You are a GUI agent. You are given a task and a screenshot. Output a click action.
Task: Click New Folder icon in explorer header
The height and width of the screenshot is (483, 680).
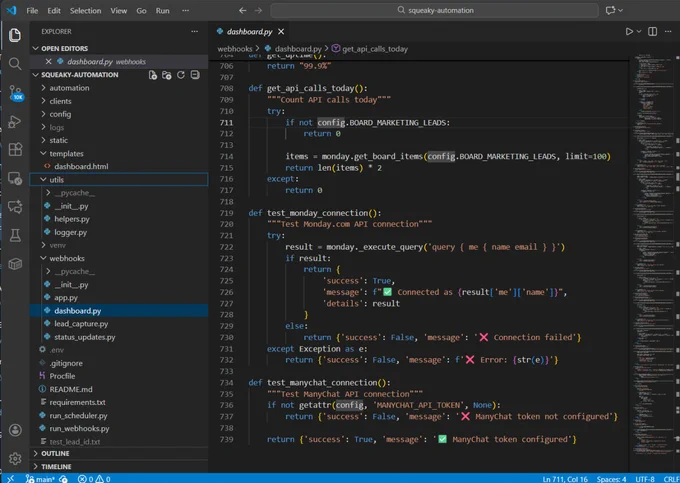coord(167,75)
